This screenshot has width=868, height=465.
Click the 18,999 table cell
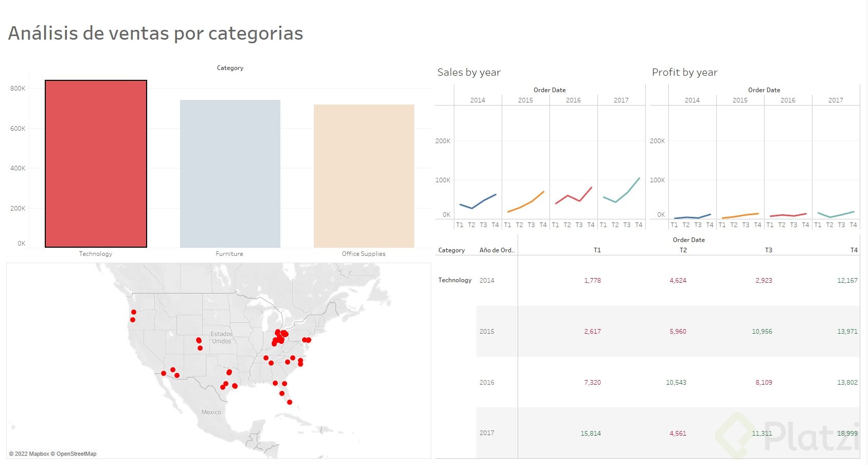point(847,434)
